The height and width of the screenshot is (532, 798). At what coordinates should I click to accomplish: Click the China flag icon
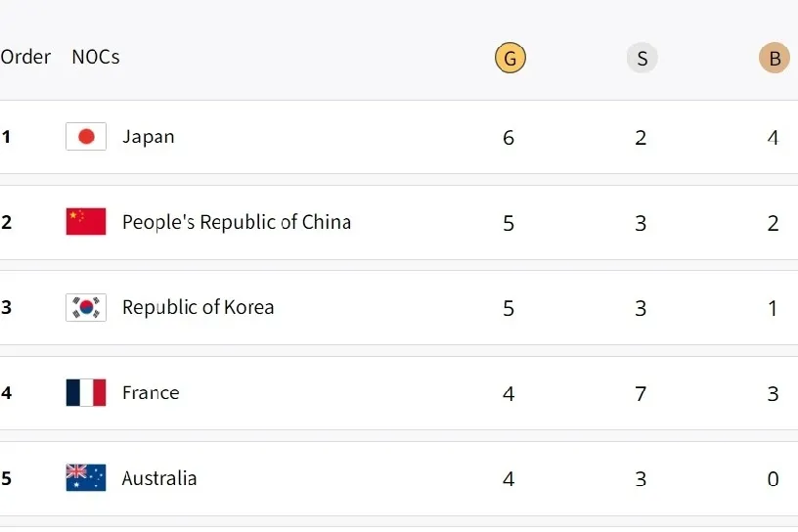[86, 221]
